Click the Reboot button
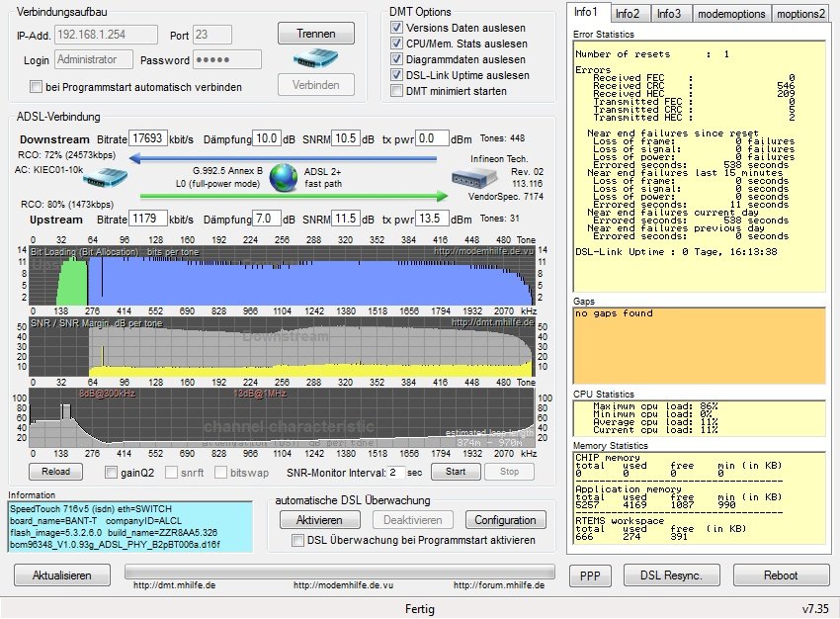Screen dimensions: 840x619 coord(781,575)
